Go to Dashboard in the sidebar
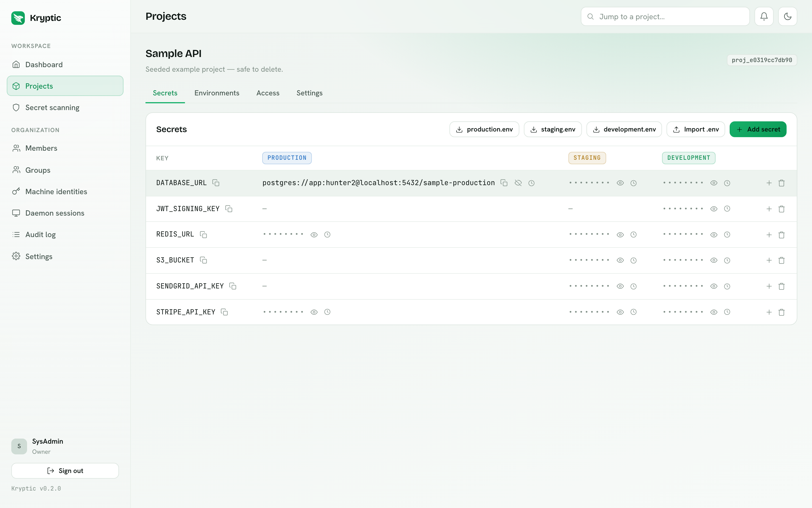This screenshot has height=508, width=812. pyautogui.click(x=65, y=65)
